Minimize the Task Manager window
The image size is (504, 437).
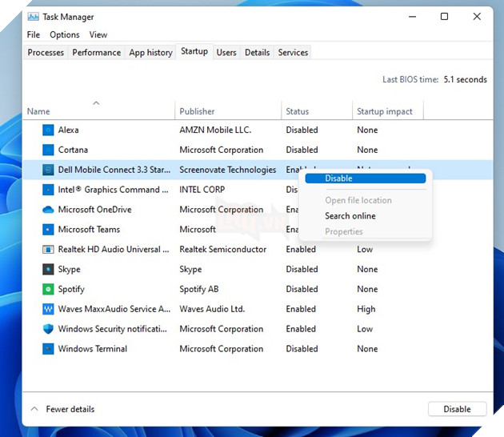(x=412, y=17)
